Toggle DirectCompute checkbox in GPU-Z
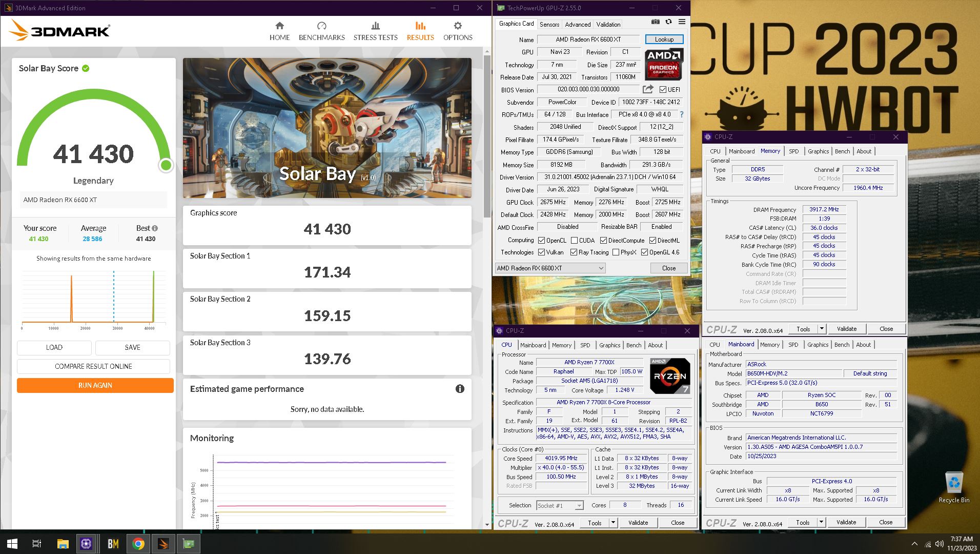The height and width of the screenshot is (554, 980). coord(603,240)
